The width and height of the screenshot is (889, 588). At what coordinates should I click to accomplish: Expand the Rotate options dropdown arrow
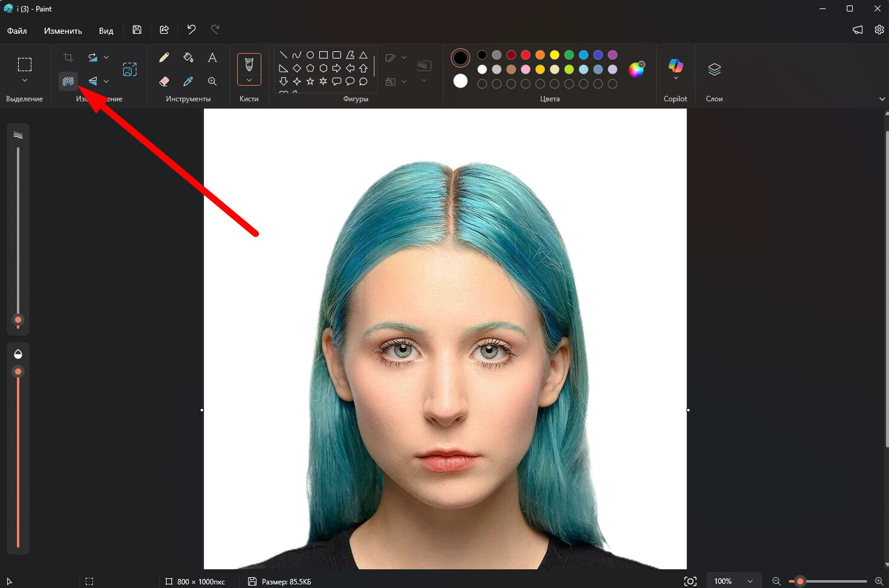pos(106,57)
